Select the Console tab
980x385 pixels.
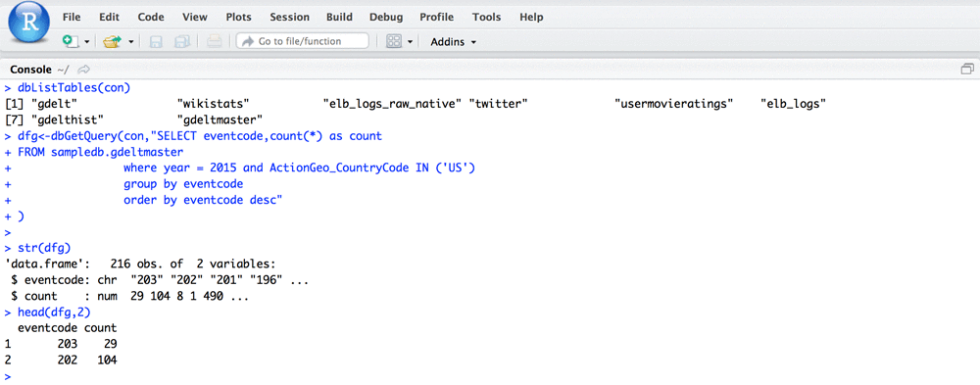30,70
